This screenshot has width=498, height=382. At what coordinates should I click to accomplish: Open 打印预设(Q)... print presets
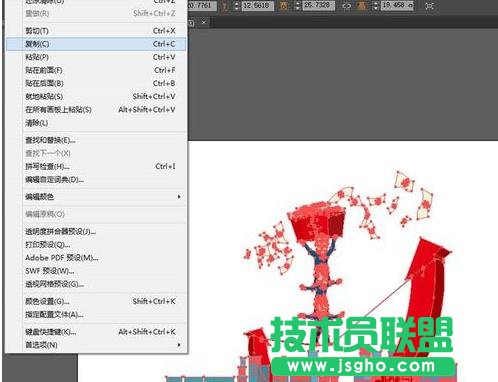click(96, 245)
